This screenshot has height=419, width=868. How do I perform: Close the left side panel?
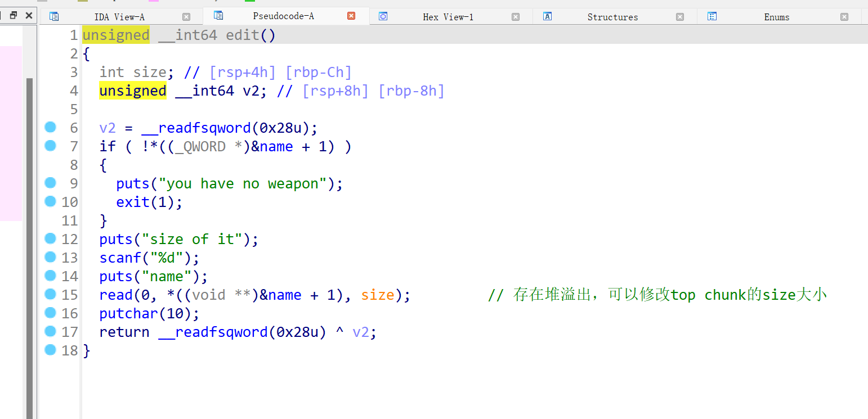pos(29,15)
